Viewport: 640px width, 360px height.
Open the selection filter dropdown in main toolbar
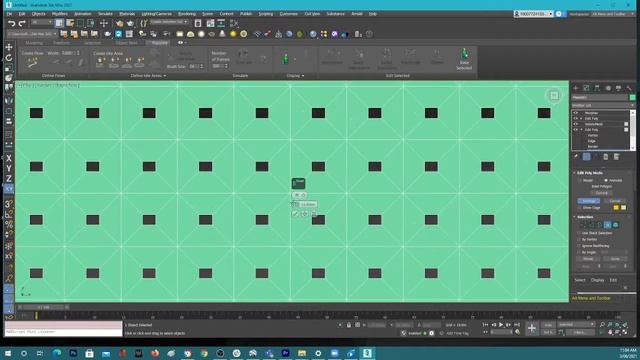point(41,22)
